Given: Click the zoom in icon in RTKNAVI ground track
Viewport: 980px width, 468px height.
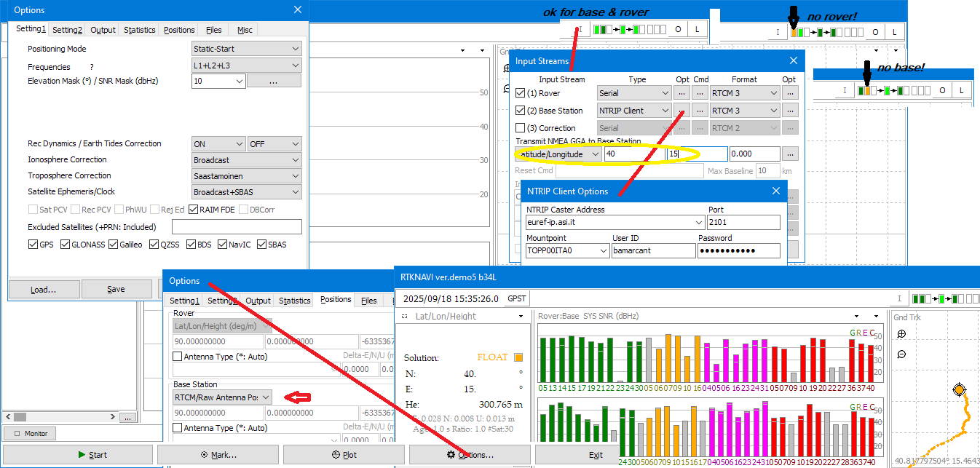Looking at the screenshot, I should (x=902, y=334).
